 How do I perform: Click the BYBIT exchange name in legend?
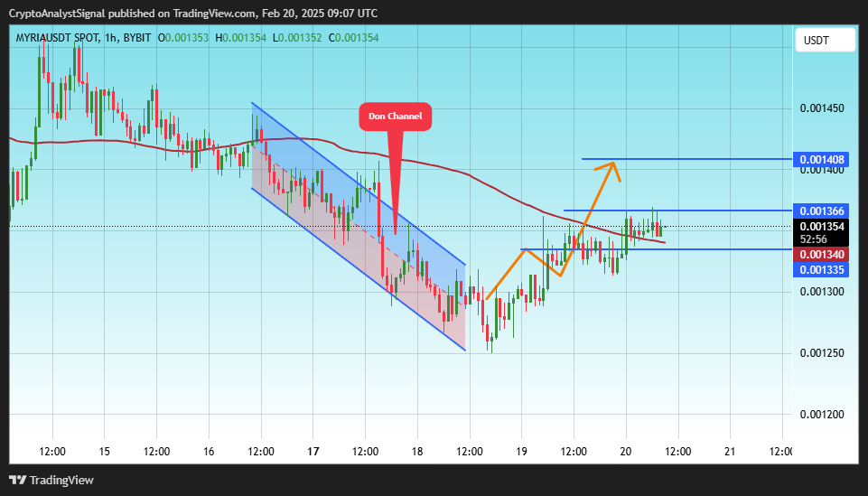[136, 38]
